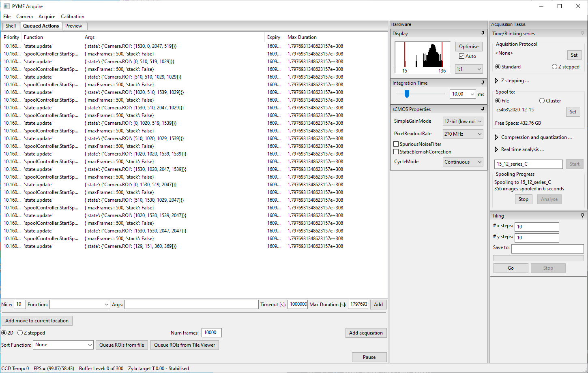
Task: Switch to the Preview tab
Action: pos(74,26)
